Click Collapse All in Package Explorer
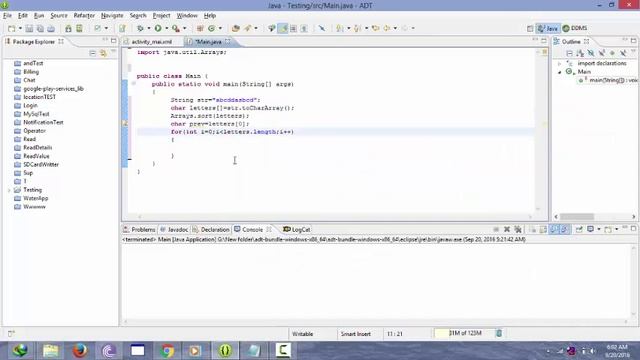This screenshot has height=360, width=640. click(x=93, y=53)
